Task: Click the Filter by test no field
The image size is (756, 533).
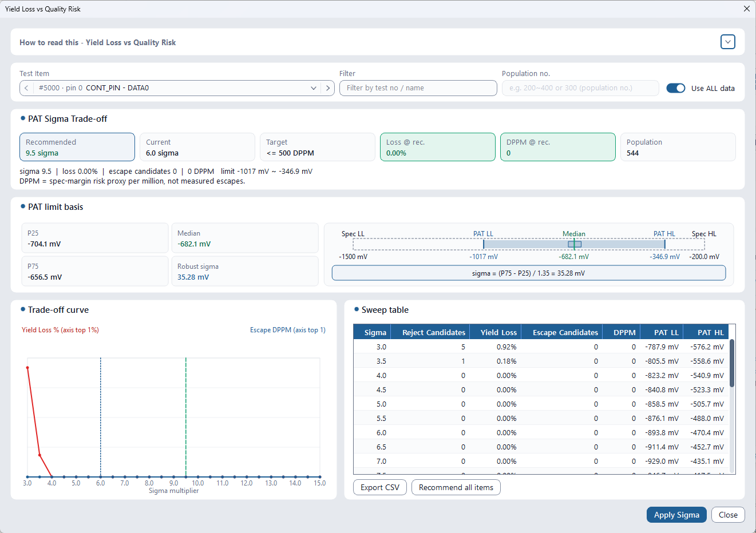Action: point(418,88)
